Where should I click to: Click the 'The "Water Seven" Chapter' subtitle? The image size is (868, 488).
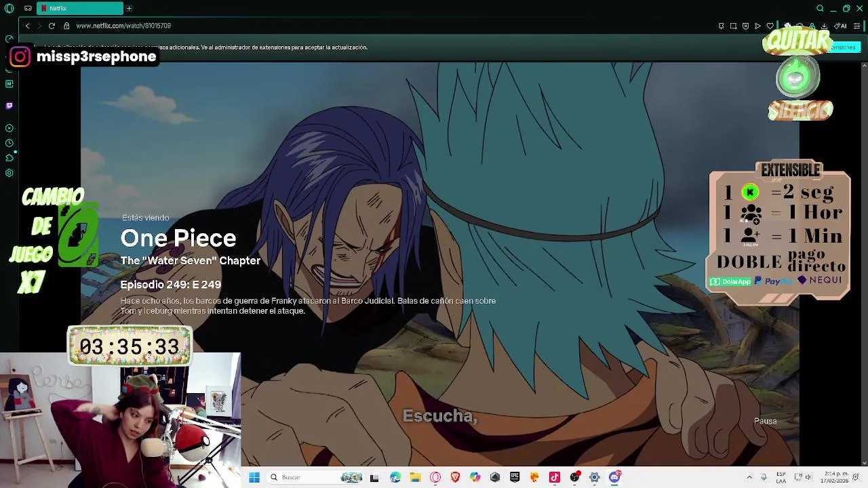pyautogui.click(x=191, y=260)
